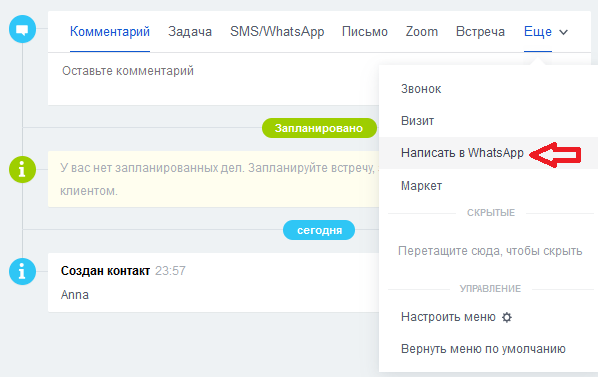Image resolution: width=598 pixels, height=377 pixels.
Task: Click the blue comment bubble timeline icon
Action: 23,29
